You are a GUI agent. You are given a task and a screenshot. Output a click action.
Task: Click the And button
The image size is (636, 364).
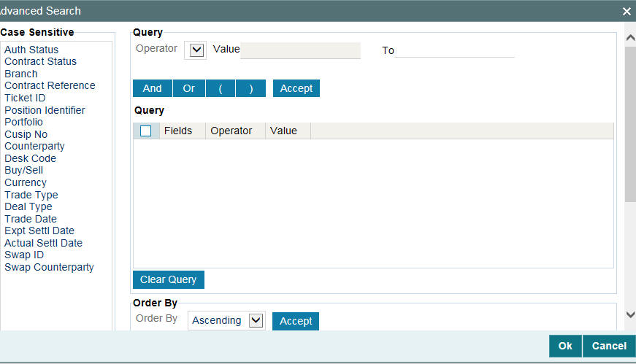pos(153,88)
